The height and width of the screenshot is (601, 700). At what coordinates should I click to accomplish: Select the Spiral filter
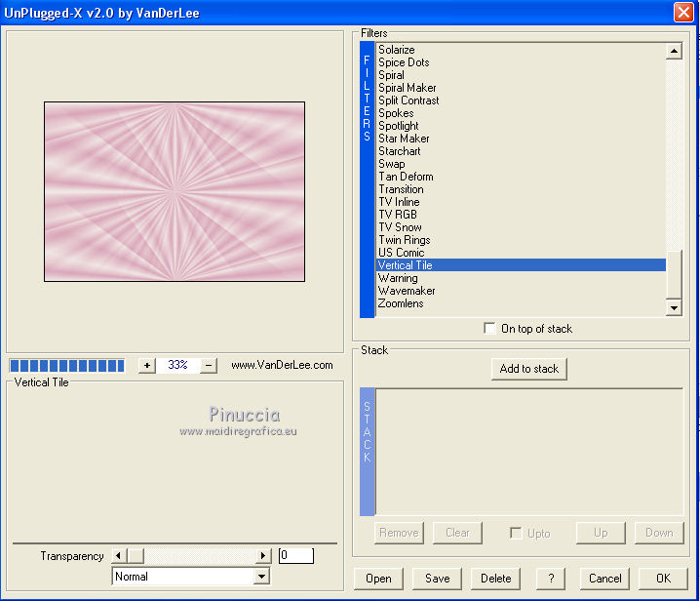(521, 75)
